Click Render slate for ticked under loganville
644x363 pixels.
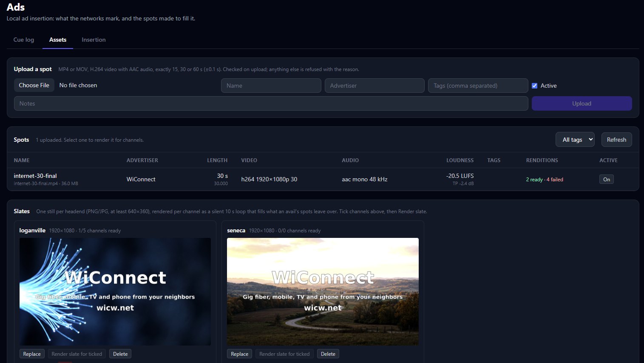pyautogui.click(x=77, y=354)
